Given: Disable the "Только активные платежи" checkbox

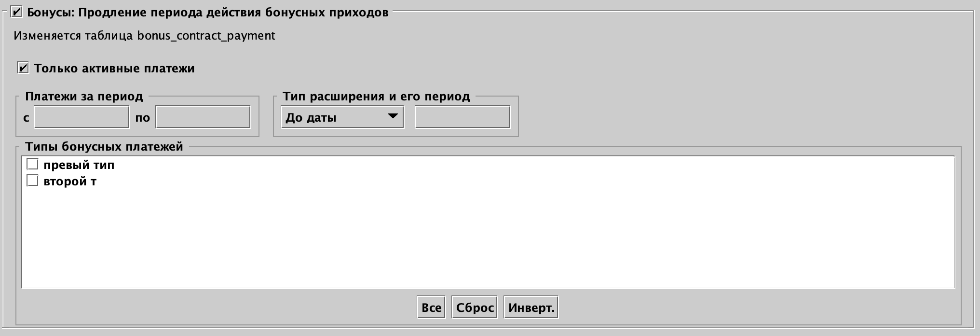Looking at the screenshot, I should coord(23,69).
